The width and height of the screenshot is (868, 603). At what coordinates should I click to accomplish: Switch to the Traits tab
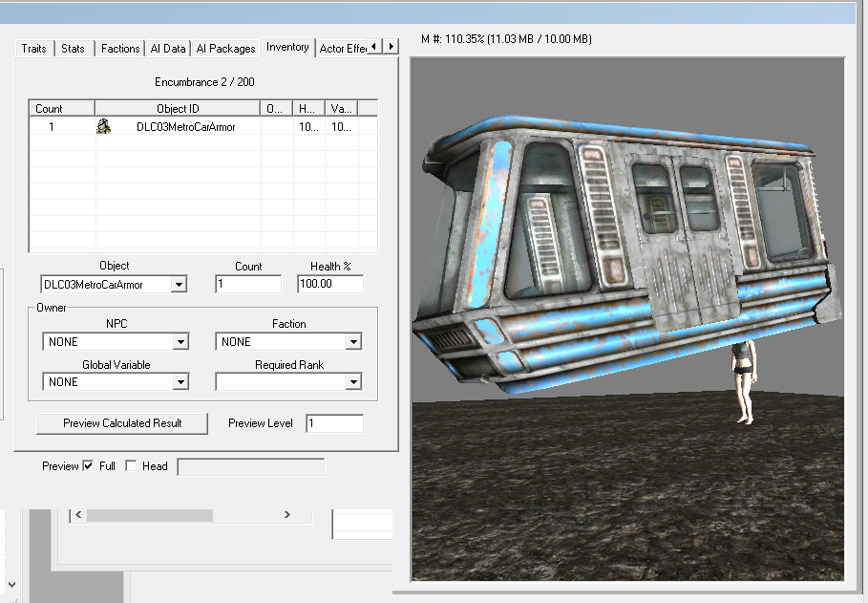pyautogui.click(x=32, y=48)
